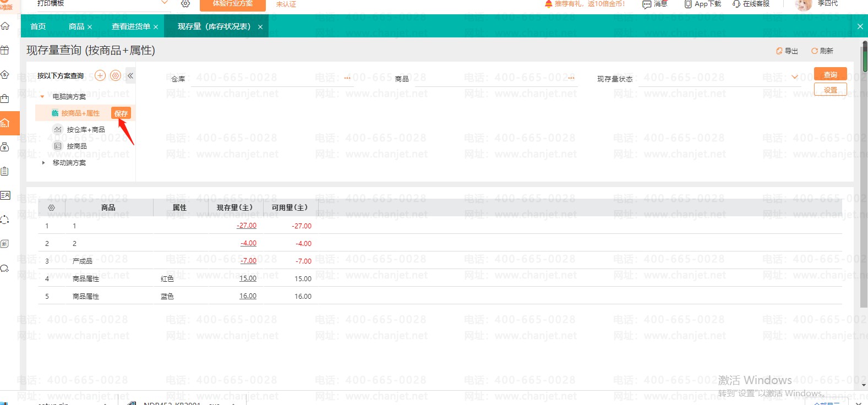868x405 pixels.
Task: Switch to the 首页 tab
Action: [38, 26]
